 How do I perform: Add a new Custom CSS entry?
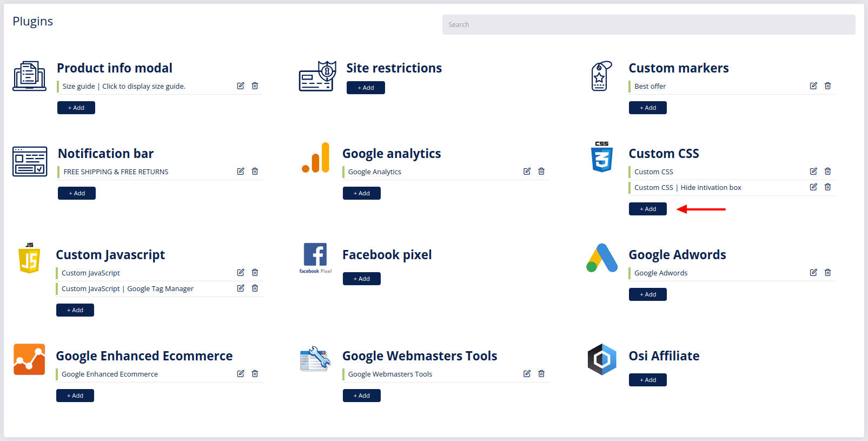point(648,209)
